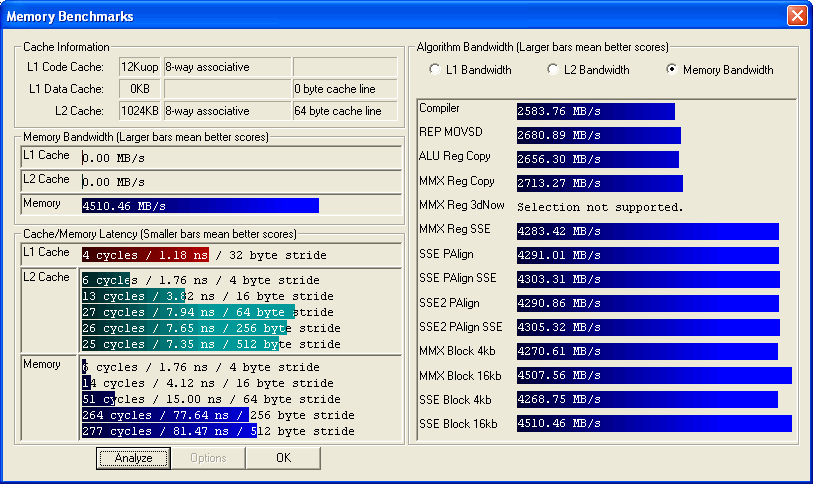The width and height of the screenshot is (813, 484).
Task: Click the L2 '27 cycles / 7.94 ns' row
Action: pyautogui.click(x=207, y=312)
